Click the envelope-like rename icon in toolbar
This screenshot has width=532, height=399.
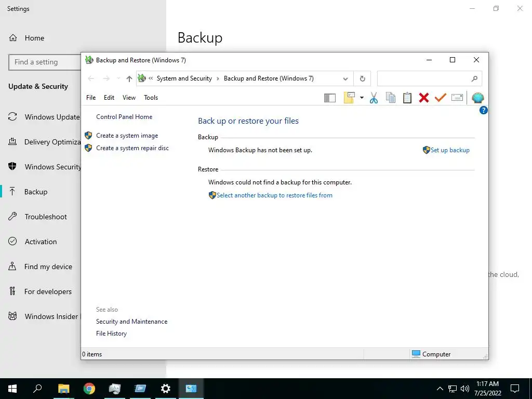click(x=457, y=98)
